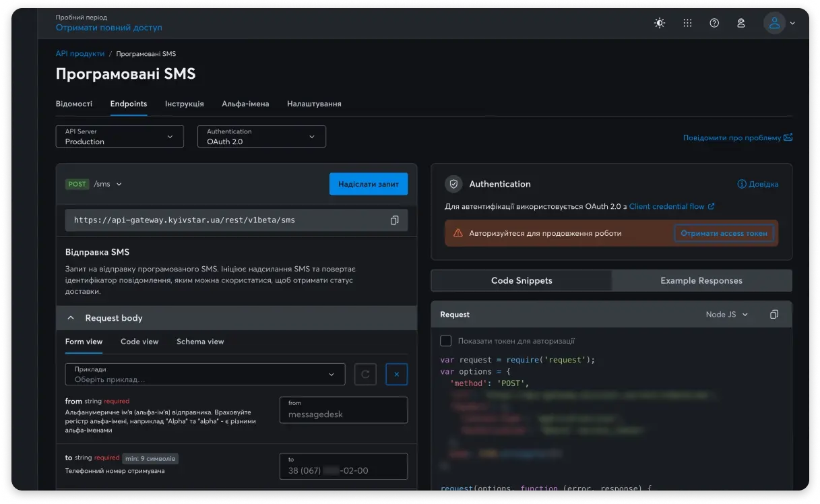
Task: Open the Отримати повний доступ link
Action: 108,28
